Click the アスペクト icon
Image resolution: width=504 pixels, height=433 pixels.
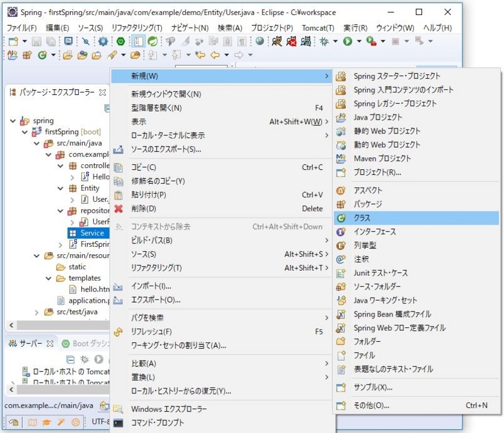coord(341,191)
